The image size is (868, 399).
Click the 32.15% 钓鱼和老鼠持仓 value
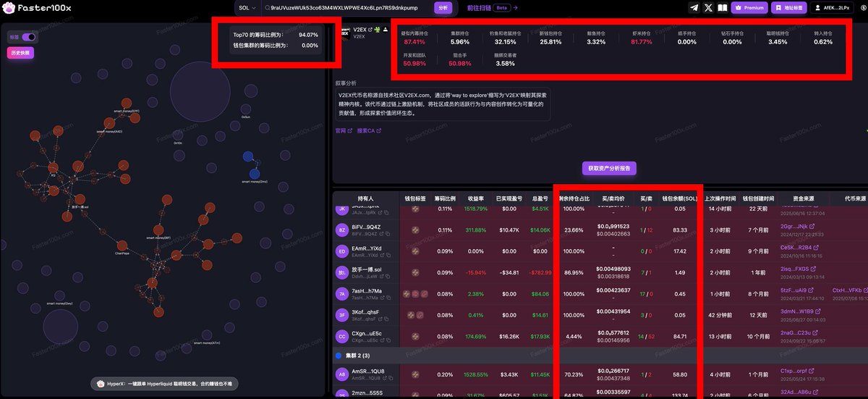coord(505,42)
